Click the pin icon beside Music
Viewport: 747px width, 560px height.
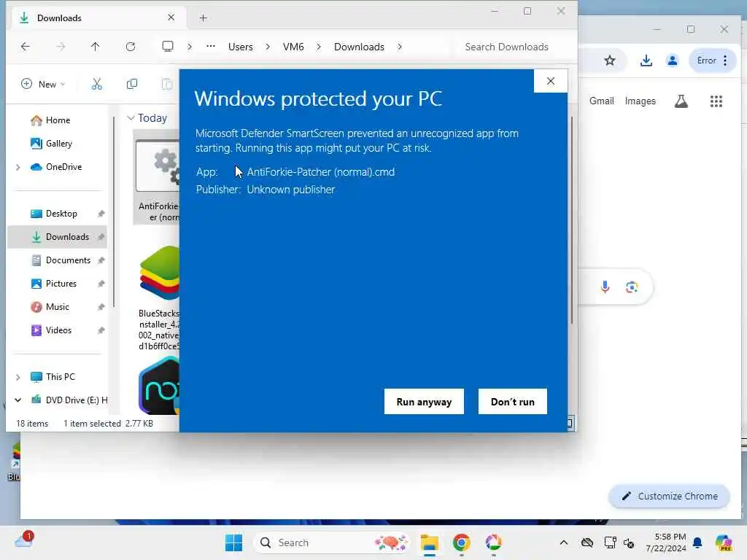pyautogui.click(x=101, y=307)
